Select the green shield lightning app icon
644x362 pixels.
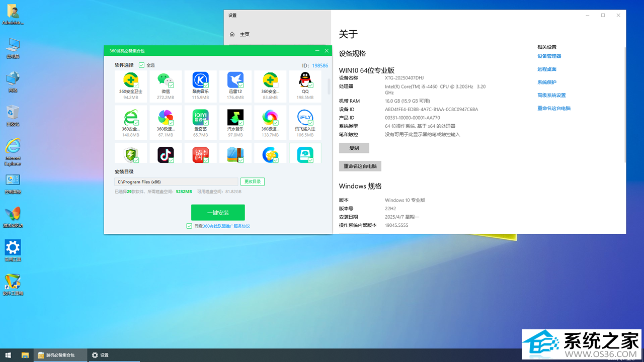point(131,155)
